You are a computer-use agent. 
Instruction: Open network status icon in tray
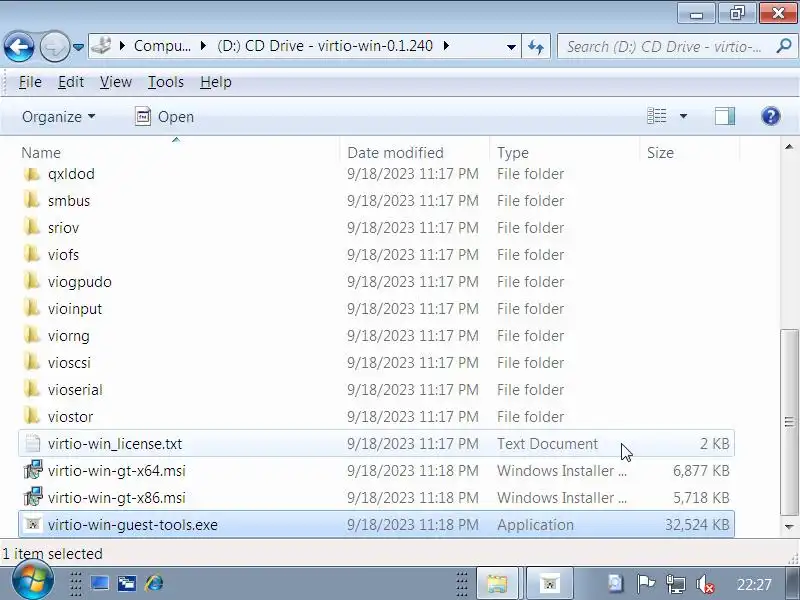click(676, 584)
